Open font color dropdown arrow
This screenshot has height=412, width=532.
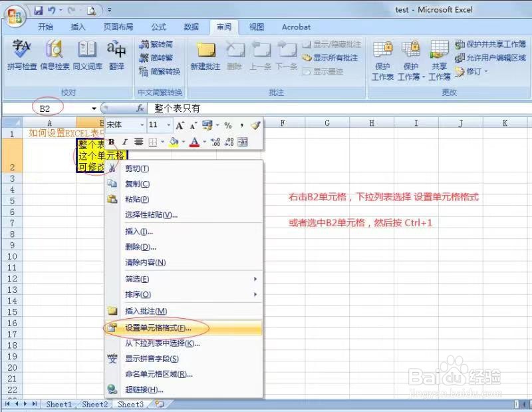click(x=205, y=142)
